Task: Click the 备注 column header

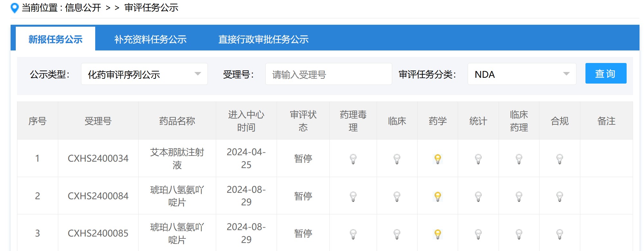Action: coord(606,121)
